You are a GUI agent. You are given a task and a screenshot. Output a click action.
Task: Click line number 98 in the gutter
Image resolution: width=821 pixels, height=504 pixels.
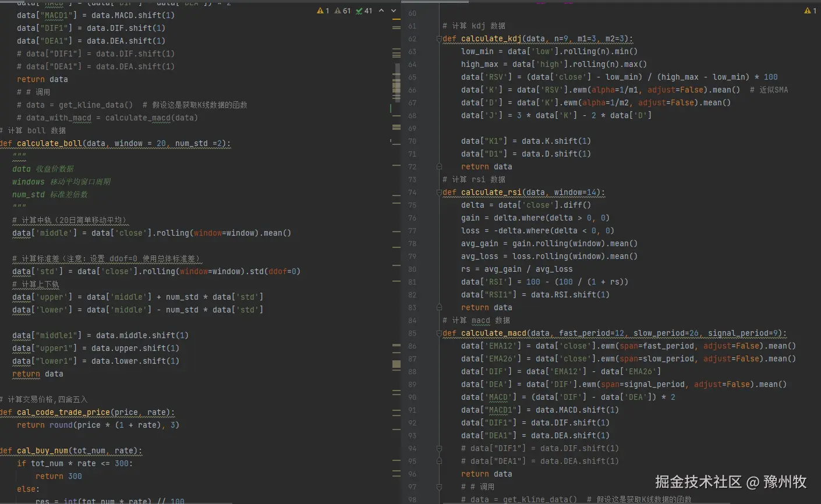[412, 500]
